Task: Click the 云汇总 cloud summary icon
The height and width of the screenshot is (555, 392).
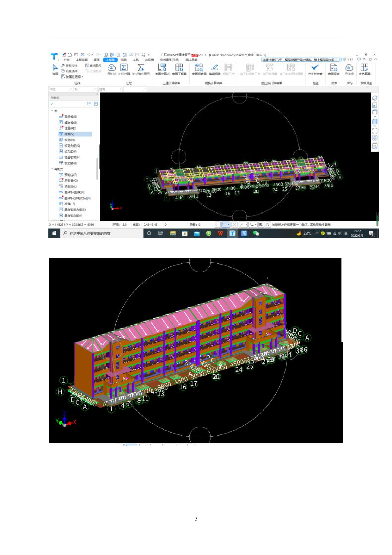Action: [112, 68]
